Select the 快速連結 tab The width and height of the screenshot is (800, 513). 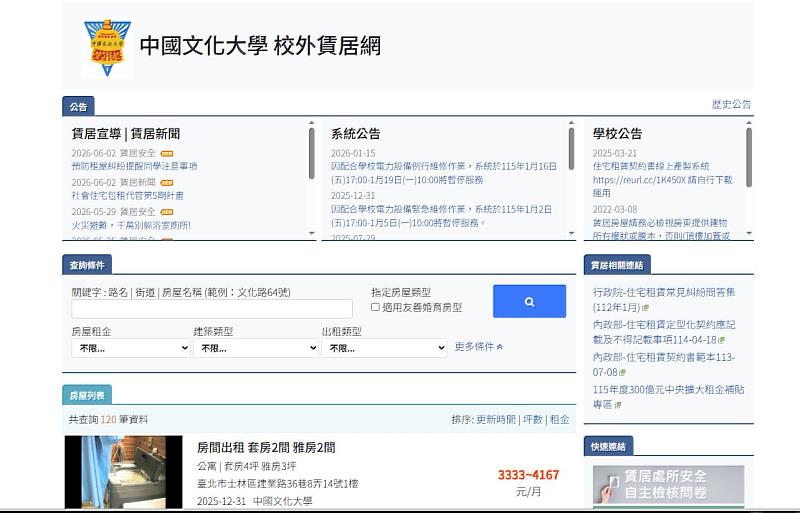click(608, 447)
